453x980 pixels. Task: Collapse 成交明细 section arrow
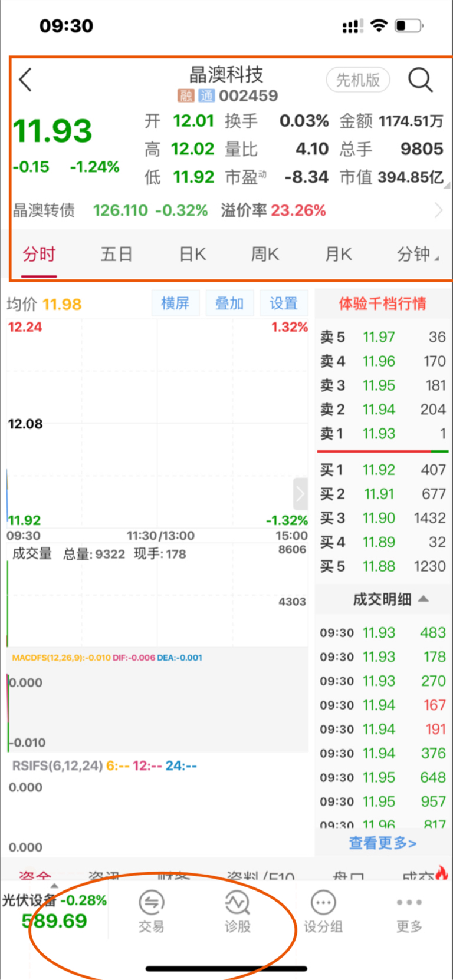click(x=423, y=599)
